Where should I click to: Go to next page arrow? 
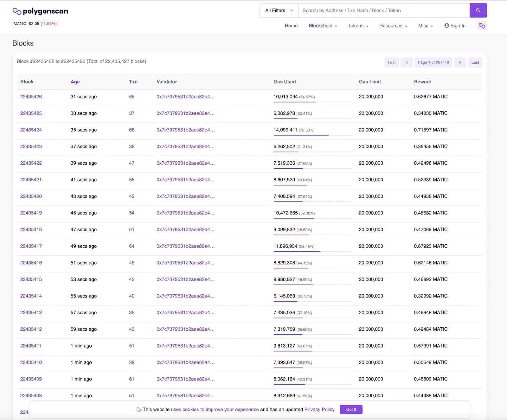(x=460, y=62)
